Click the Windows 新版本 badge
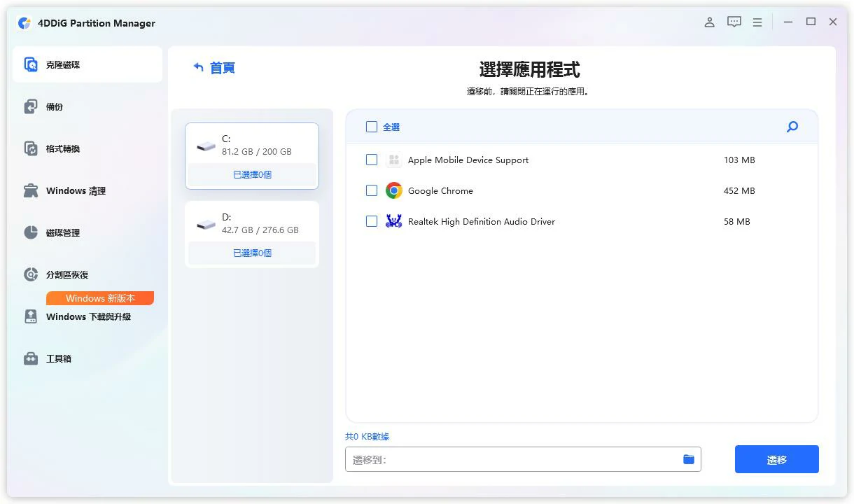 click(x=100, y=298)
